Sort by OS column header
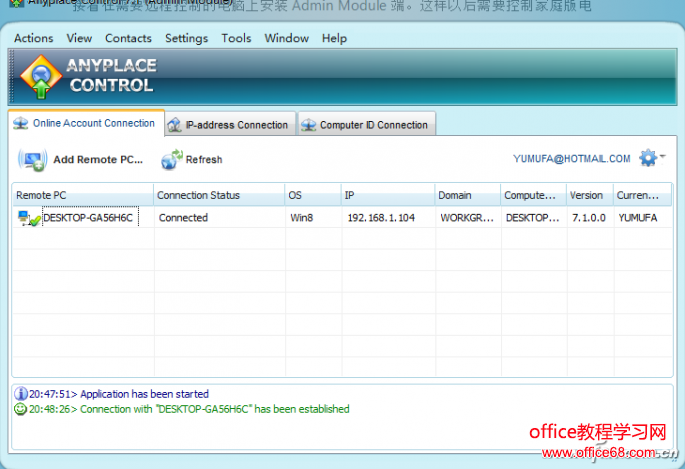 coord(313,195)
